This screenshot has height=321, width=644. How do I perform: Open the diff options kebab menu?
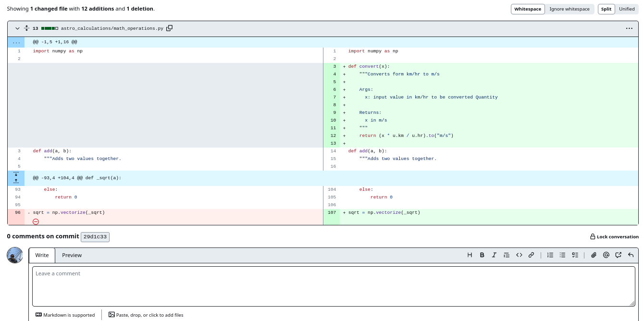tap(629, 28)
